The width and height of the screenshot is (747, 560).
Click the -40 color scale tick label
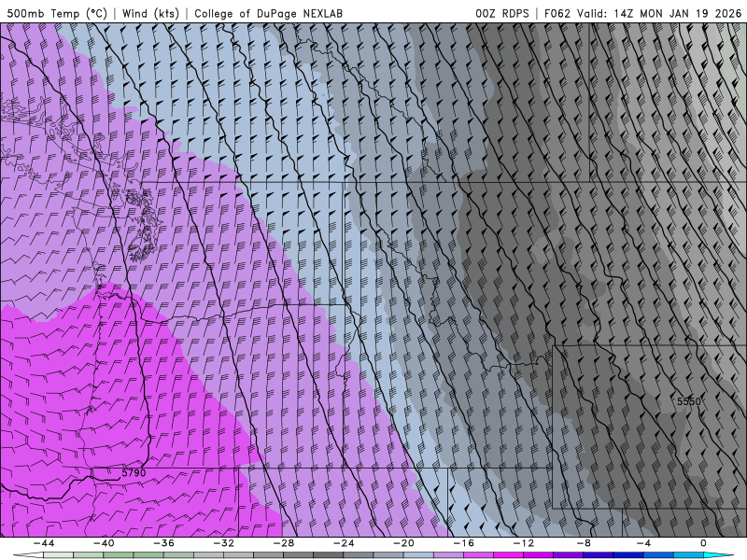pos(104,543)
